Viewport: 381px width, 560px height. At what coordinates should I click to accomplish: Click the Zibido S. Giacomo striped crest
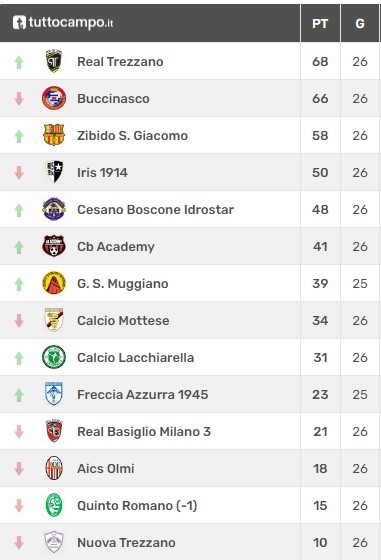point(54,135)
